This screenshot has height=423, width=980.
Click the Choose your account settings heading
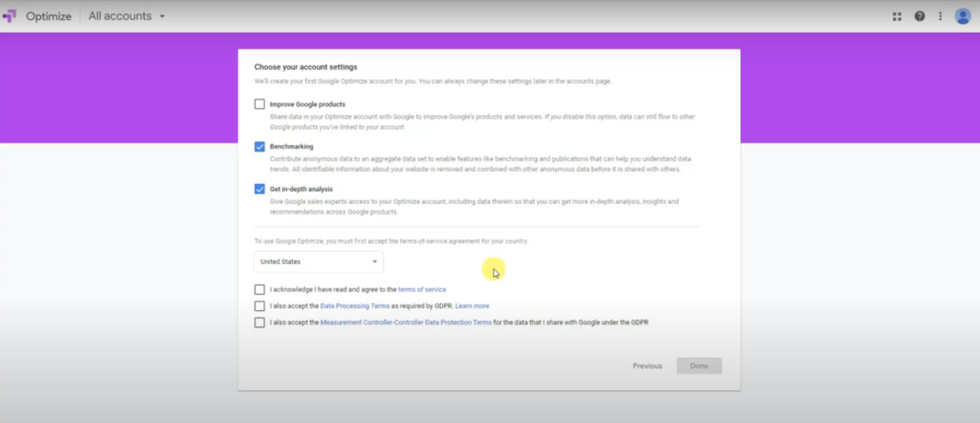[x=305, y=67]
